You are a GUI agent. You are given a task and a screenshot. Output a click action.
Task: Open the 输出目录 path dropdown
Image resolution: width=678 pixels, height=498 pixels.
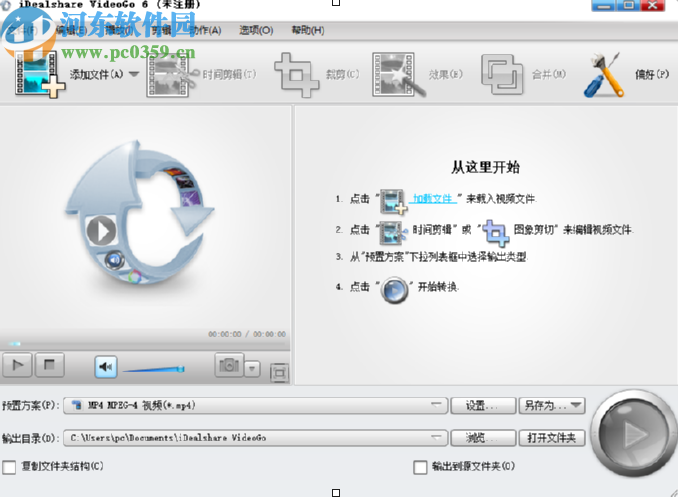tap(256, 438)
